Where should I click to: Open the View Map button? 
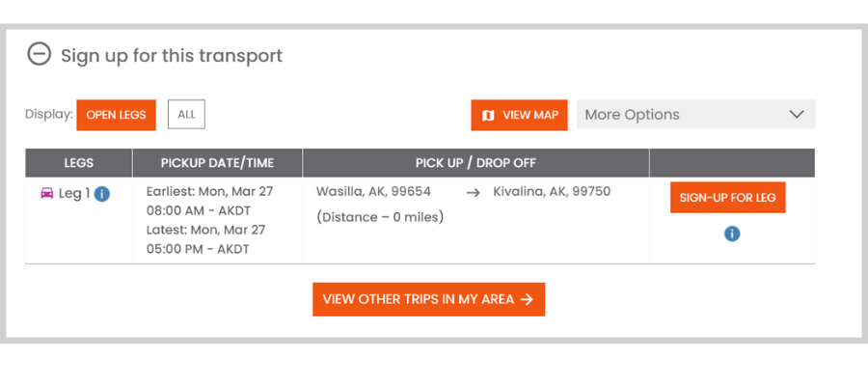pos(519,115)
